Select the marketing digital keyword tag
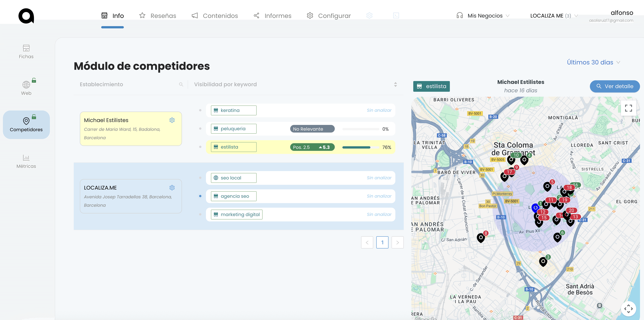 (x=236, y=214)
